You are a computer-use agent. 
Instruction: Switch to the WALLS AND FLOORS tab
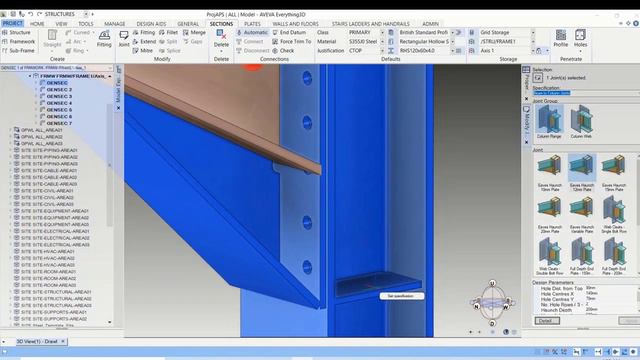click(296, 24)
